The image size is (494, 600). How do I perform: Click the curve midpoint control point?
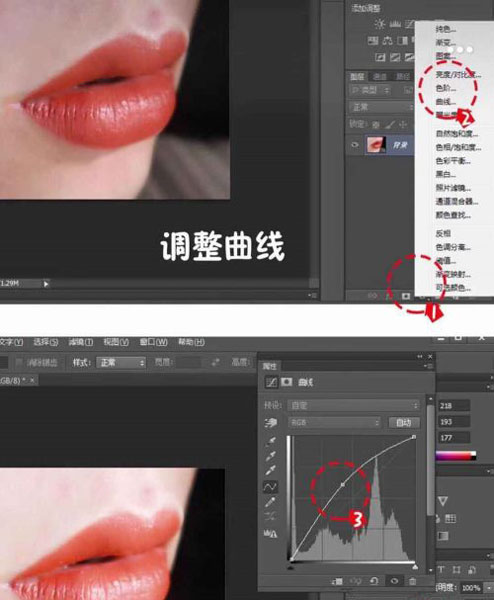tap(342, 484)
